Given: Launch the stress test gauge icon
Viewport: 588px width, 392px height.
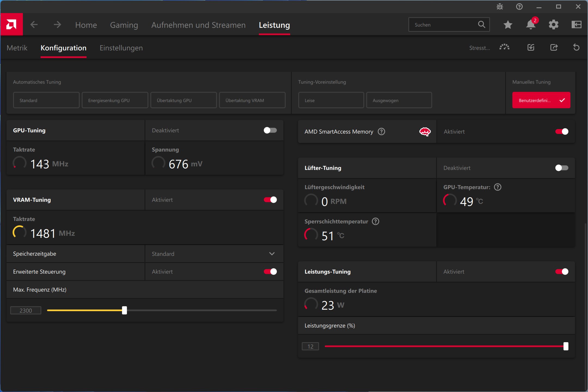Looking at the screenshot, I should click(x=504, y=48).
